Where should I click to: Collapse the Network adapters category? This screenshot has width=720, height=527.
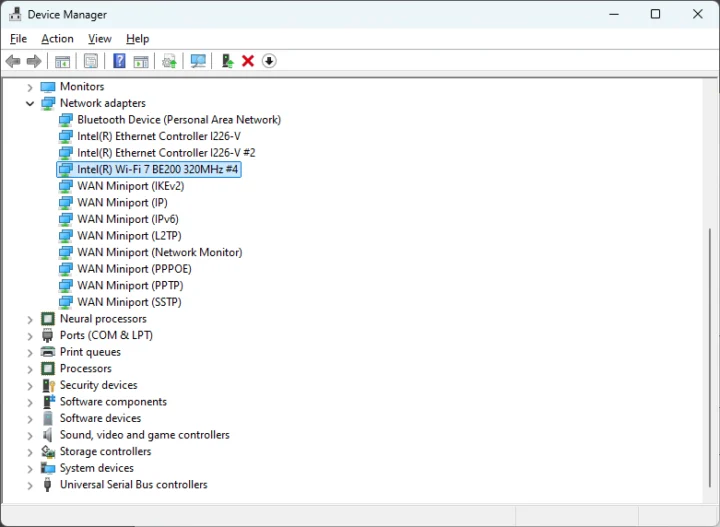tap(30, 104)
